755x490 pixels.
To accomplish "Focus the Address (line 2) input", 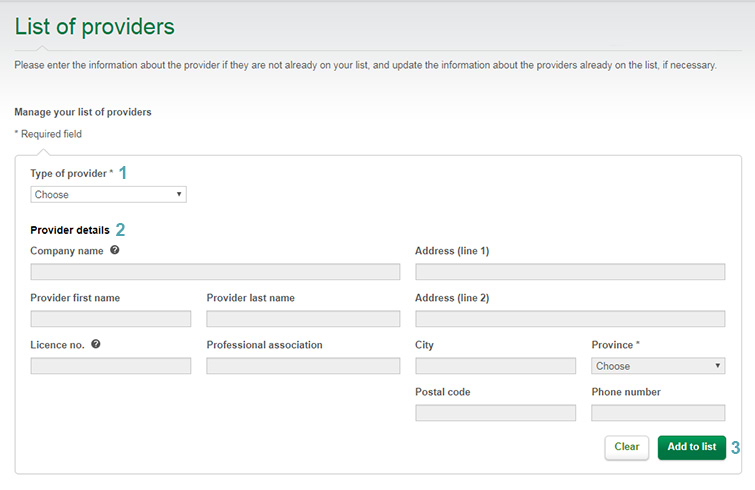I will (x=570, y=319).
